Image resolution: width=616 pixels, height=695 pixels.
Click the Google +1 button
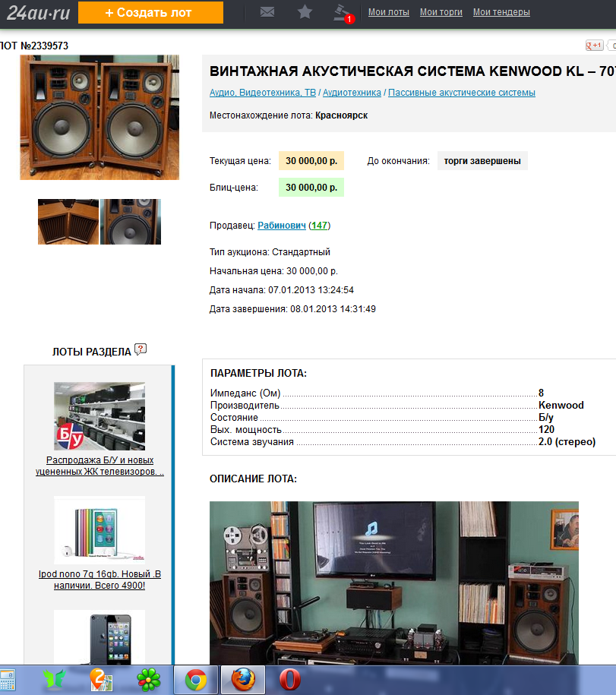(594, 46)
